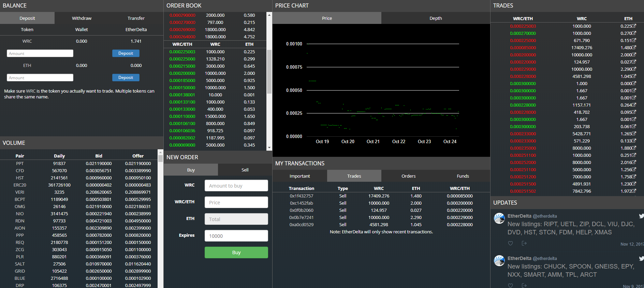
Task: Open transaction 0x0b7e7241
Action: pos(302,217)
